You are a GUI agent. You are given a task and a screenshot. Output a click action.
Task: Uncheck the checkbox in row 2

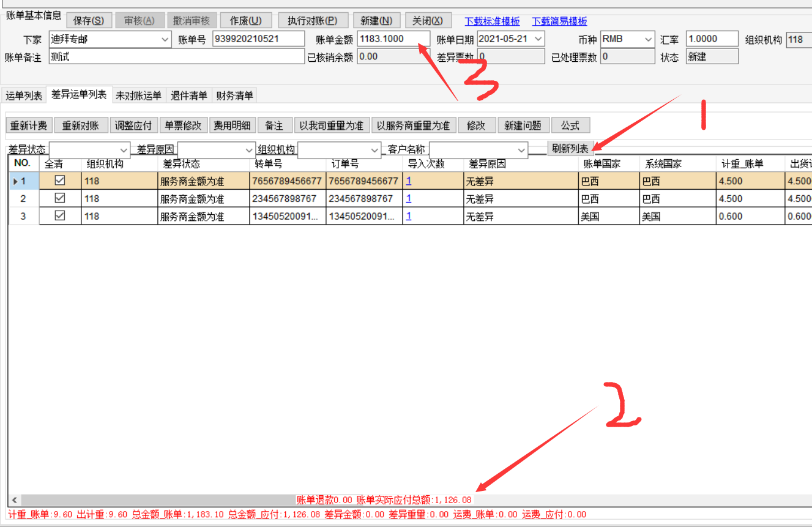click(60, 198)
